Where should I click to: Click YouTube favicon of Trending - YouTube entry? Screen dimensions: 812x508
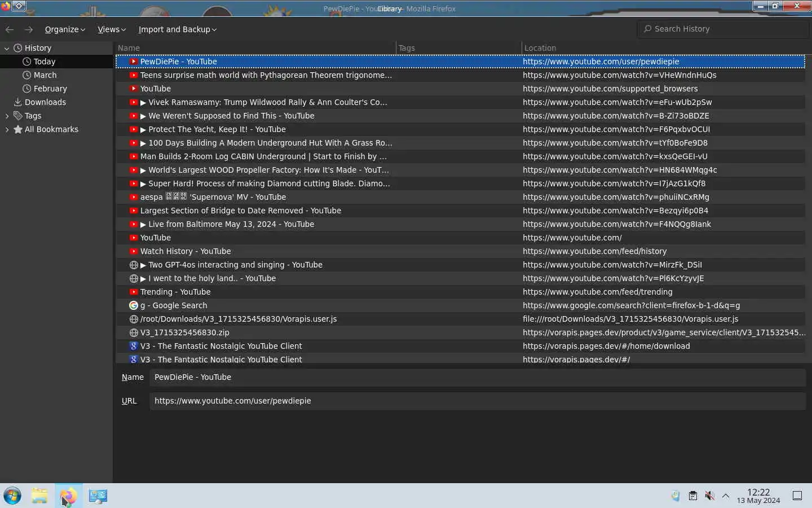(x=134, y=292)
